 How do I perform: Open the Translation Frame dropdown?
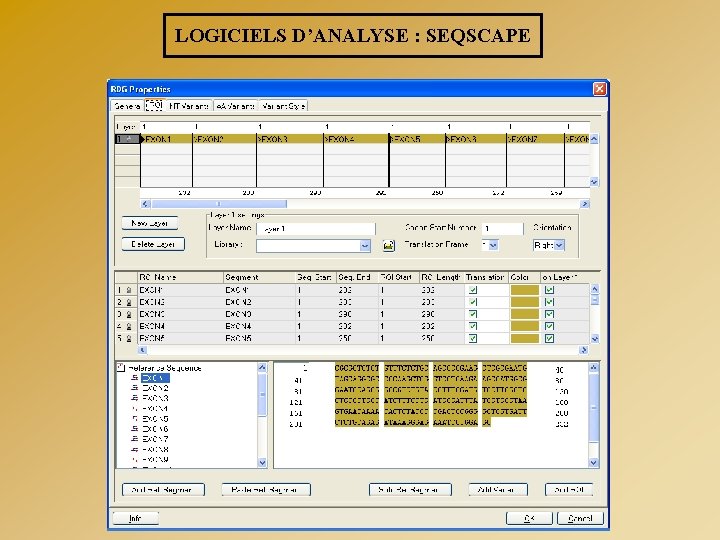click(493, 245)
